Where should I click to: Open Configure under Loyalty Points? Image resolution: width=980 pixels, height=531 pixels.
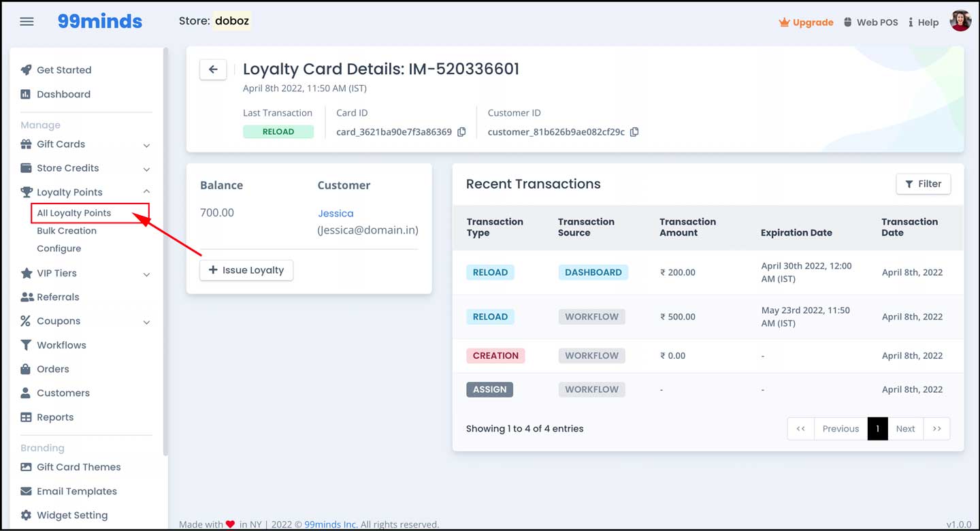pos(59,248)
